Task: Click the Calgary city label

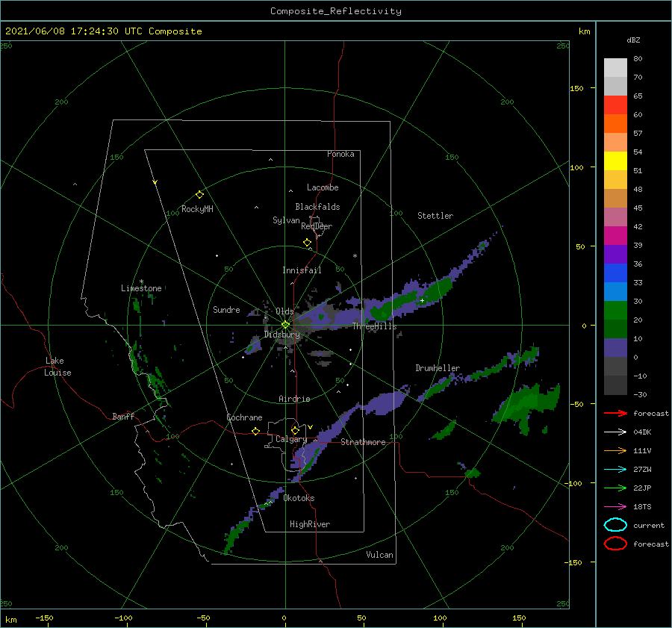Action: point(291,439)
